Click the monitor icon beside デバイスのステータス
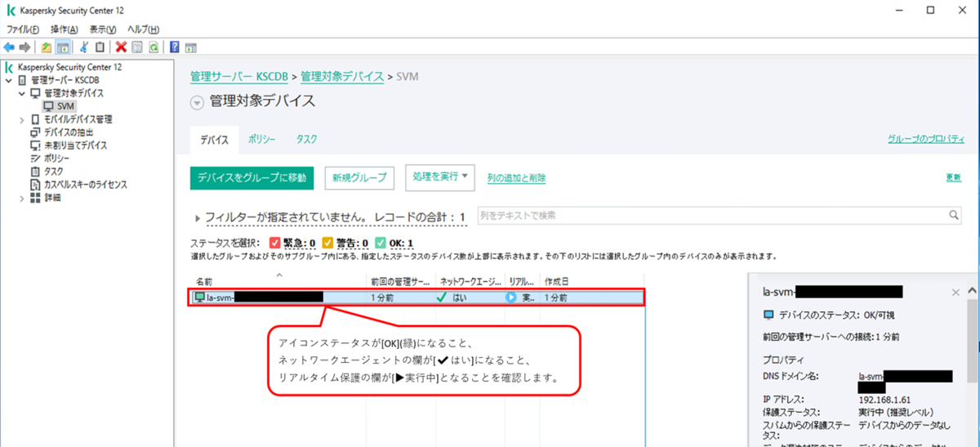 click(768, 315)
